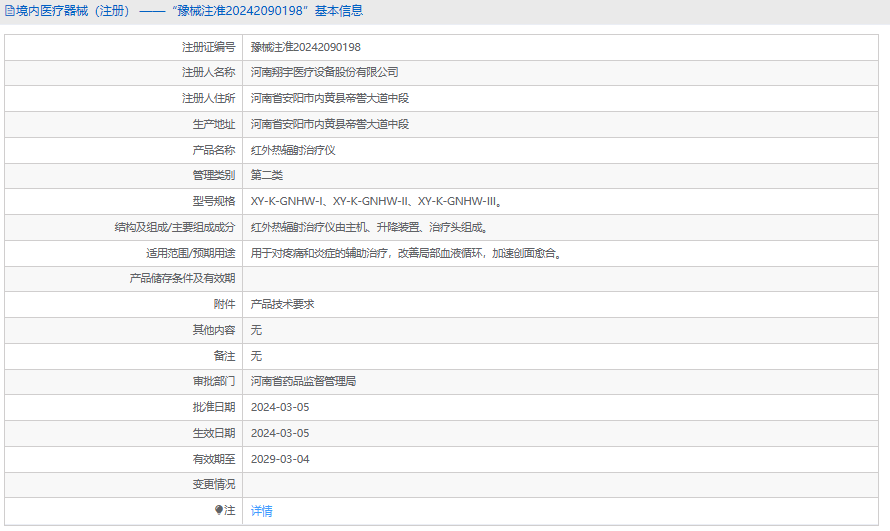Select registration number 豫械注准20242090198 in the table
Image resolution: width=890 pixels, height=531 pixels.
tap(305, 47)
